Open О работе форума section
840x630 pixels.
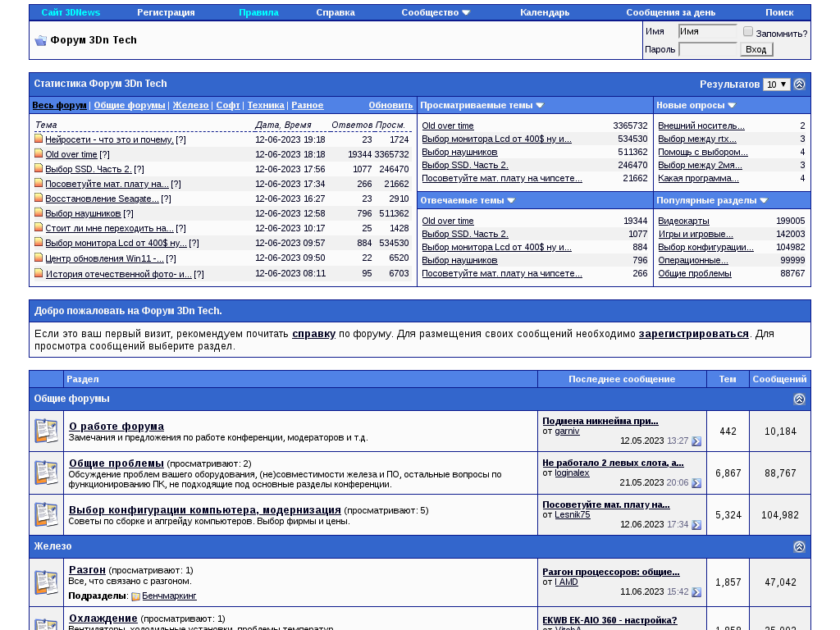click(x=116, y=427)
